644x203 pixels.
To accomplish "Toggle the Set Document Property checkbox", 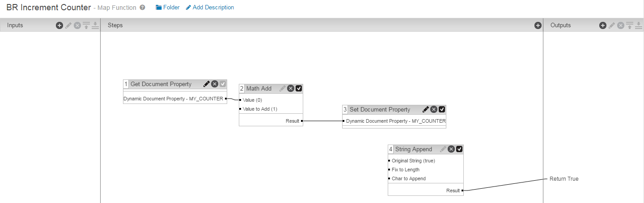I will [x=442, y=109].
